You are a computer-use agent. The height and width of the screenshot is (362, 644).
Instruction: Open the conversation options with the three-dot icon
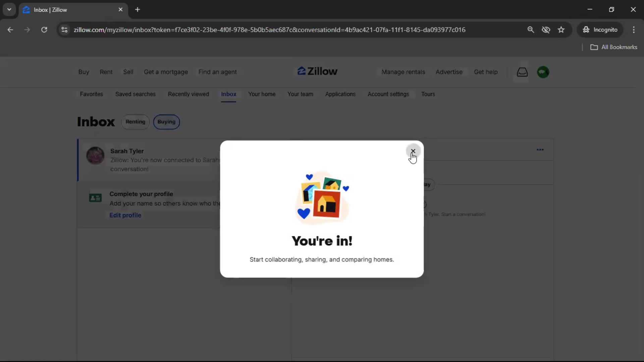click(x=540, y=150)
